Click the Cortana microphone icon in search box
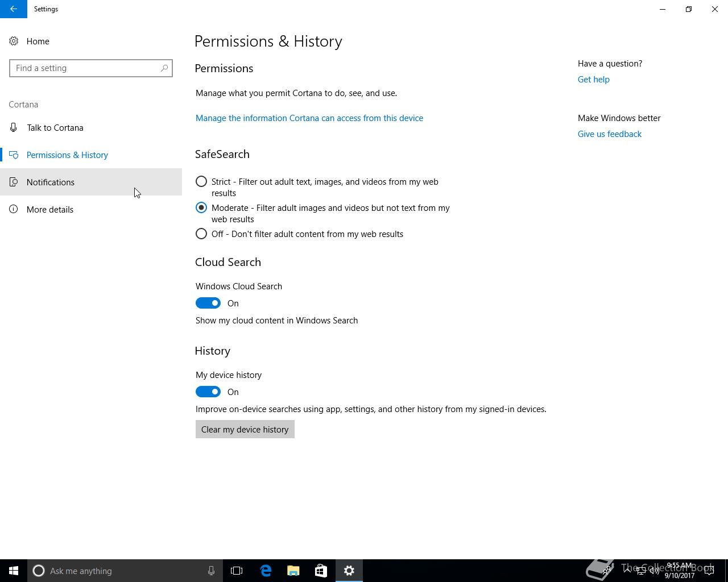Screen dimensions: 728x582 [211, 571]
